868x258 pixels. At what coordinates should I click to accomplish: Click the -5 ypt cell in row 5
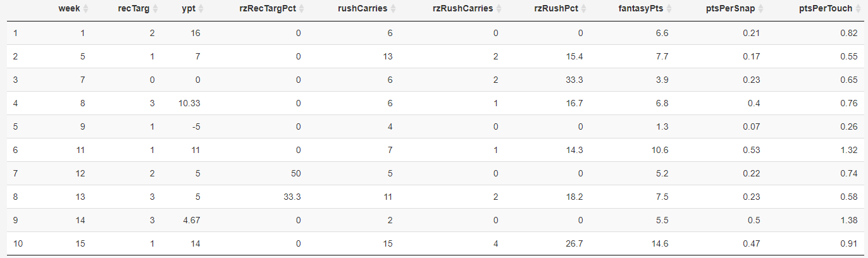point(196,126)
